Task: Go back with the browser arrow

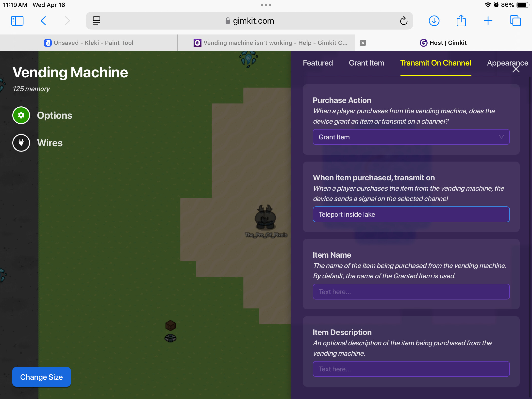Action: [x=43, y=21]
